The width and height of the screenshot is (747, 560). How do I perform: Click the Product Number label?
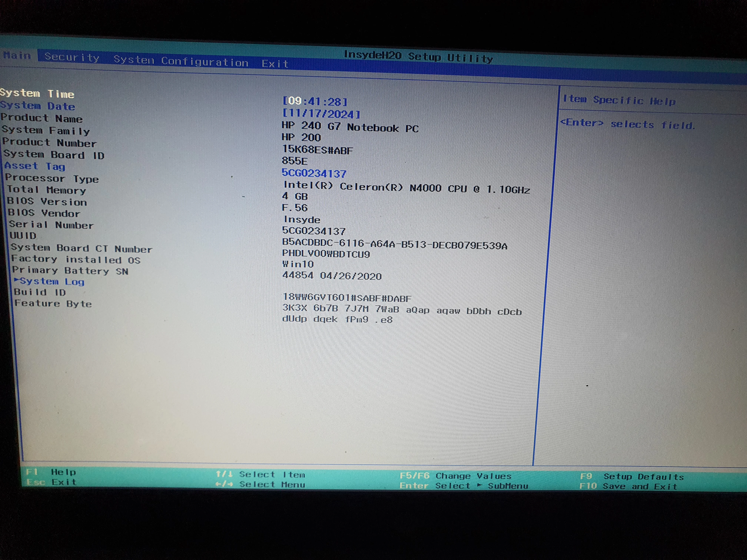pyautogui.click(x=50, y=142)
